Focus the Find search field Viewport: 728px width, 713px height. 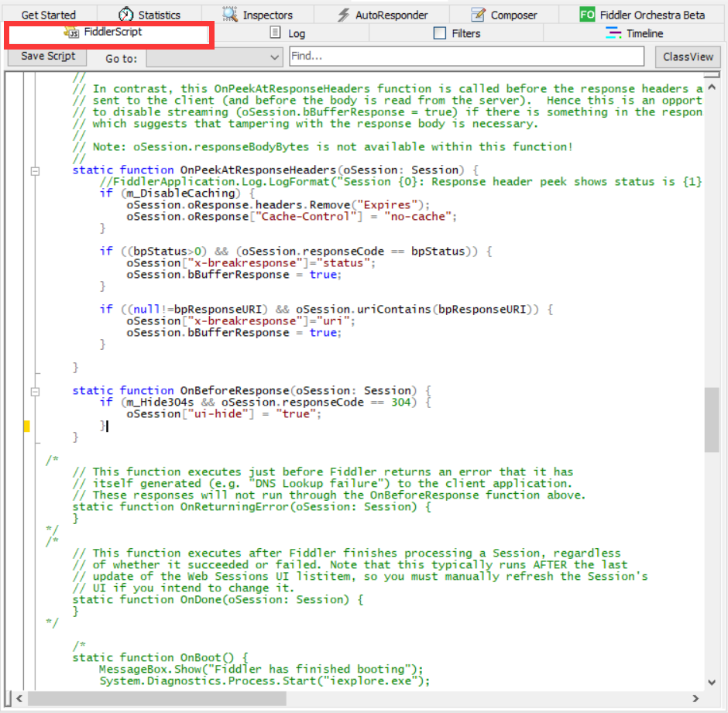466,57
